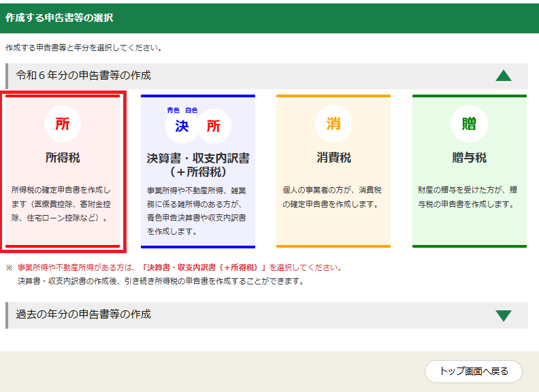This screenshot has height=392, width=539.
Task: Click the 白色 label above the 決 icon
Action: click(191, 110)
